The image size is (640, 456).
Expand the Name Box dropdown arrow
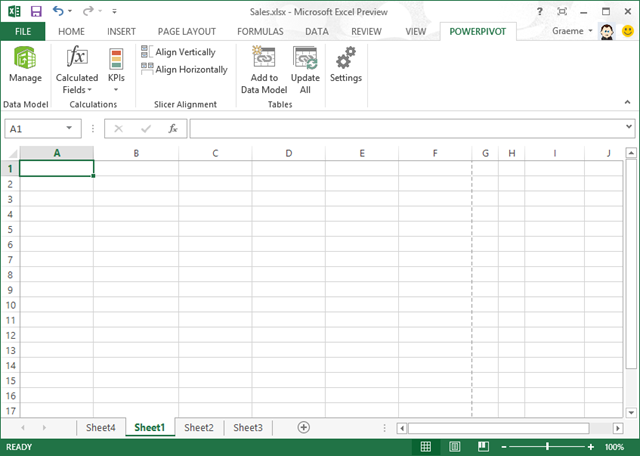[70, 129]
